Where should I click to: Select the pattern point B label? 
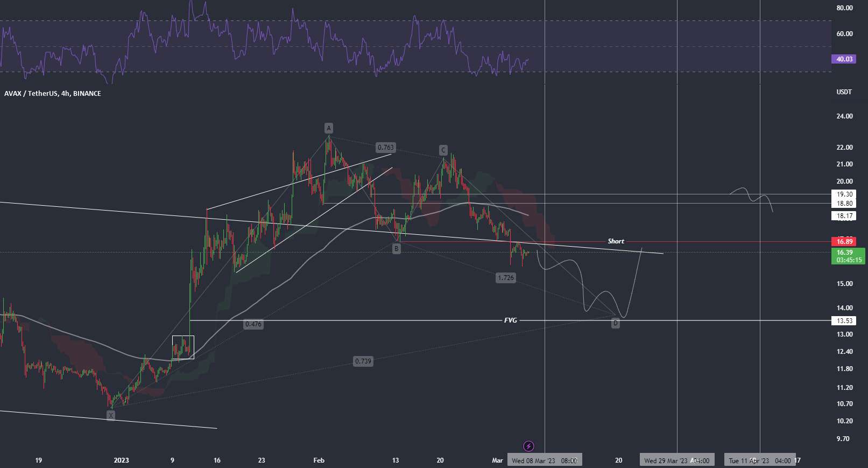[x=397, y=249]
